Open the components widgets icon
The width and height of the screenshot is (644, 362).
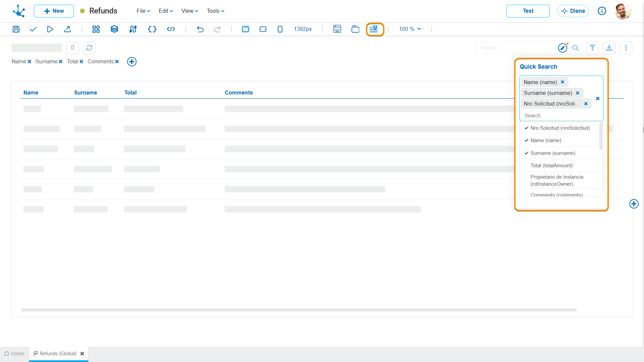96,29
